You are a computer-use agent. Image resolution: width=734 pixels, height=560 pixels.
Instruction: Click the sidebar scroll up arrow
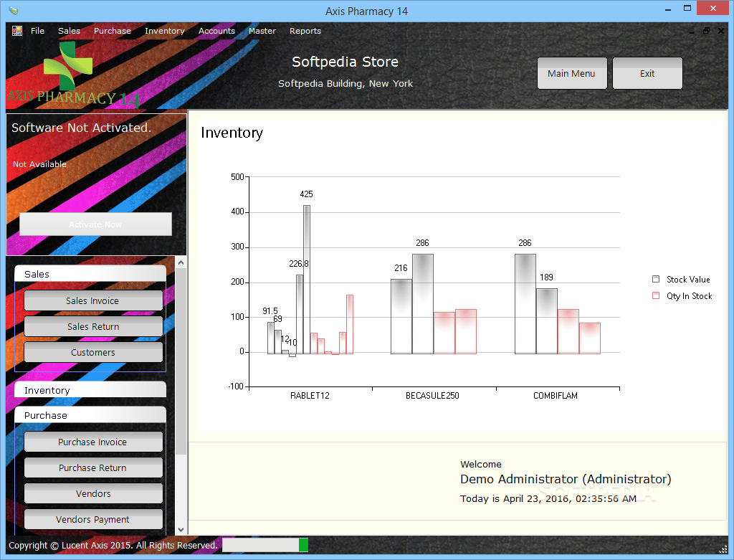click(x=181, y=262)
